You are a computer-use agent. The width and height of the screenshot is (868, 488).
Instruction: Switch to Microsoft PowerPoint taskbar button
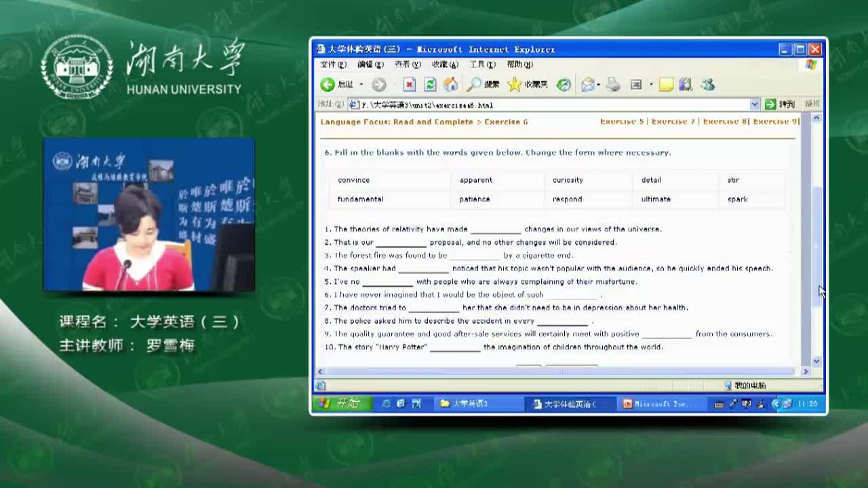coord(661,403)
